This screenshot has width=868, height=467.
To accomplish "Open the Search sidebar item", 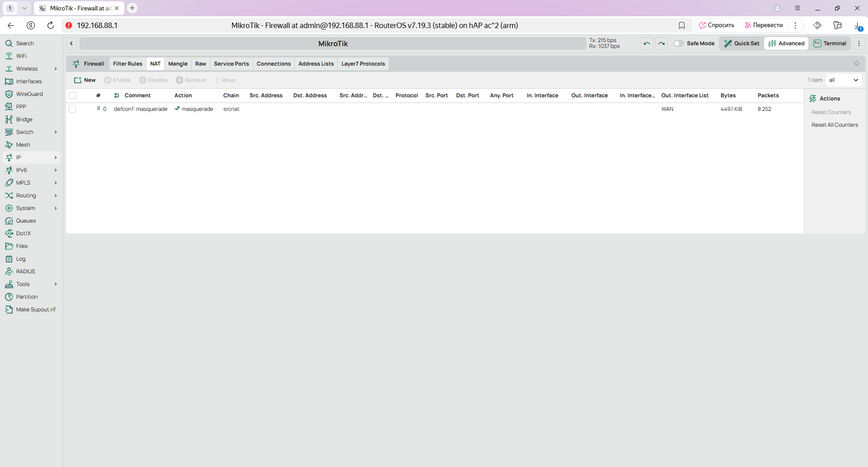I will 25,43.
